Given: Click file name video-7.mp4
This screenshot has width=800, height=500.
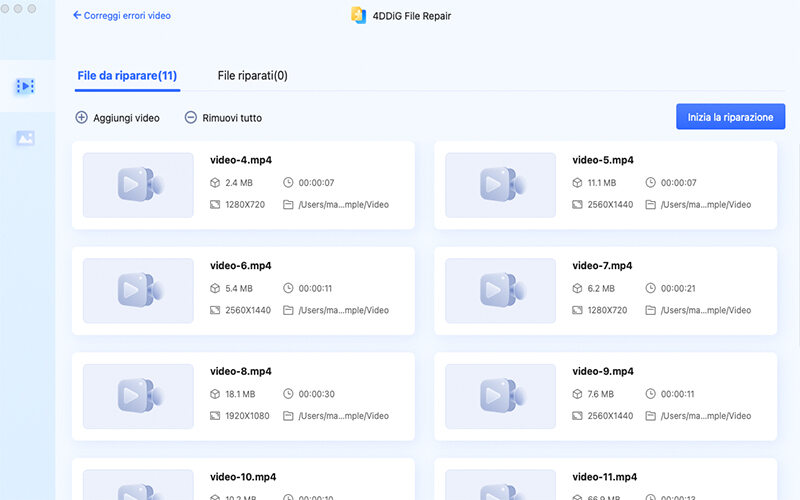Looking at the screenshot, I should pos(602,265).
